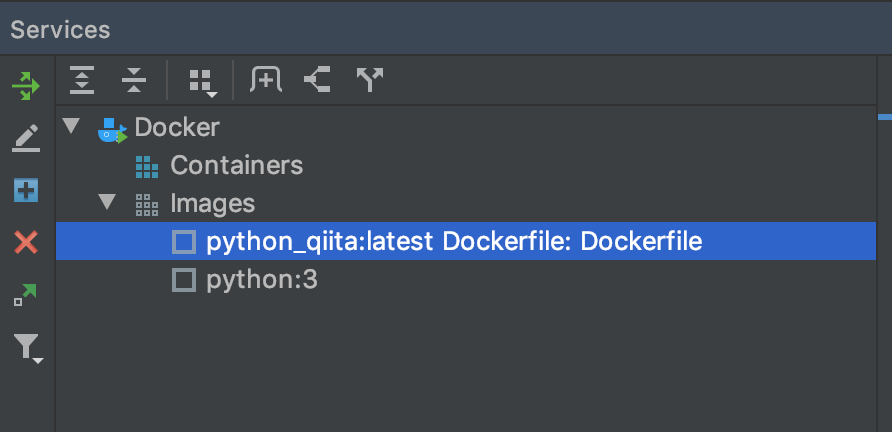Collapse the Images tree node

[x=108, y=202]
